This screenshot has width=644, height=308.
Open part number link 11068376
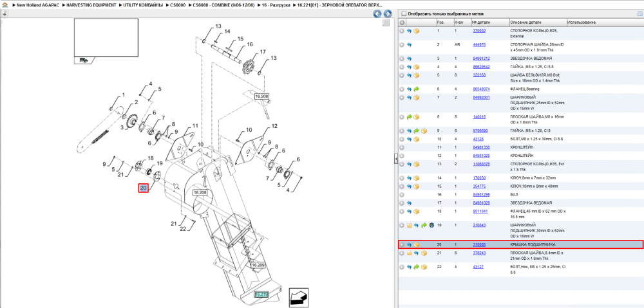(x=481, y=164)
